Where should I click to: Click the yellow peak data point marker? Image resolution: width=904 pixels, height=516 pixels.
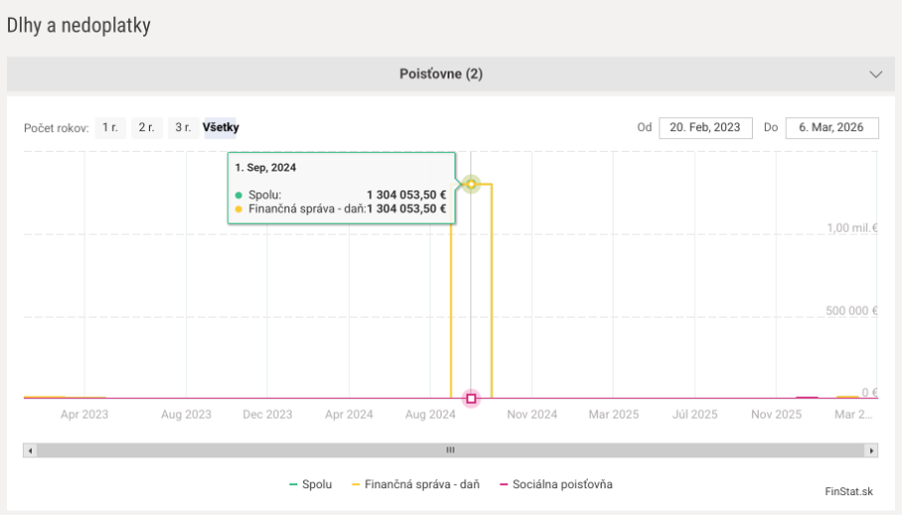(x=471, y=184)
